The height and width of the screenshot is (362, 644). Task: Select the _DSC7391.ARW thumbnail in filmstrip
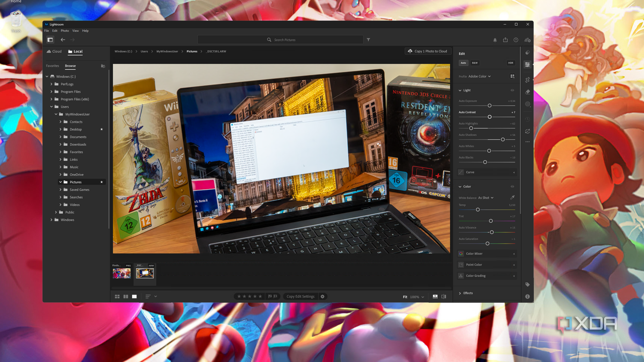[145, 273]
